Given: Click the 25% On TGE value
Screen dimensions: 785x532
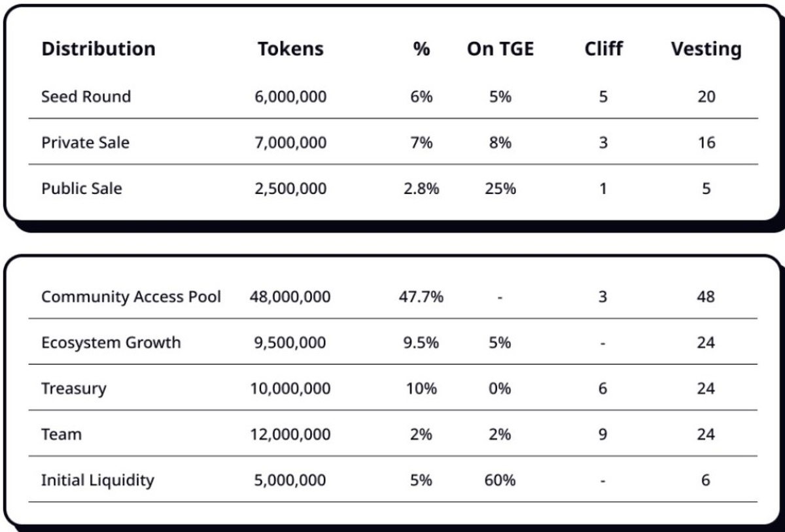Looking at the screenshot, I should (x=500, y=189).
